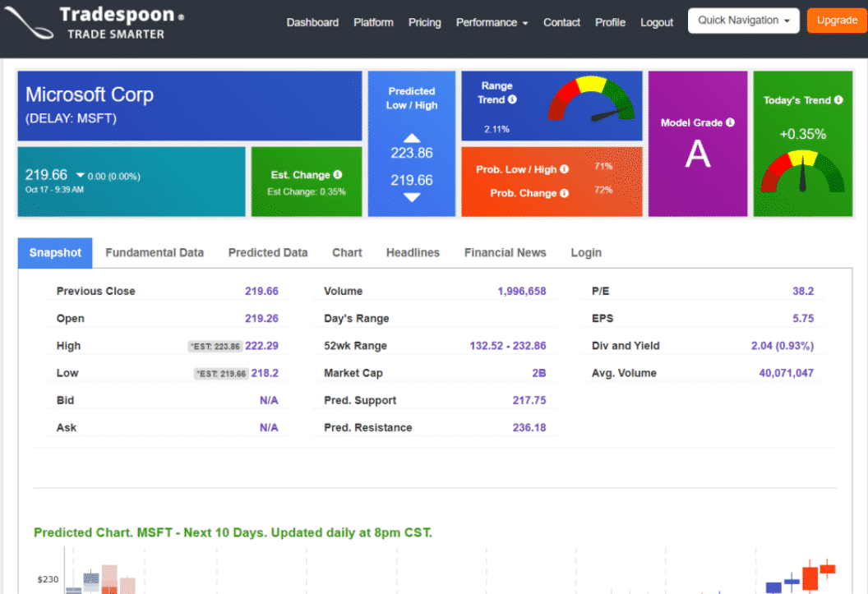868x594 pixels.
Task: Click Logout in the navigation
Action: pyautogui.click(x=657, y=23)
